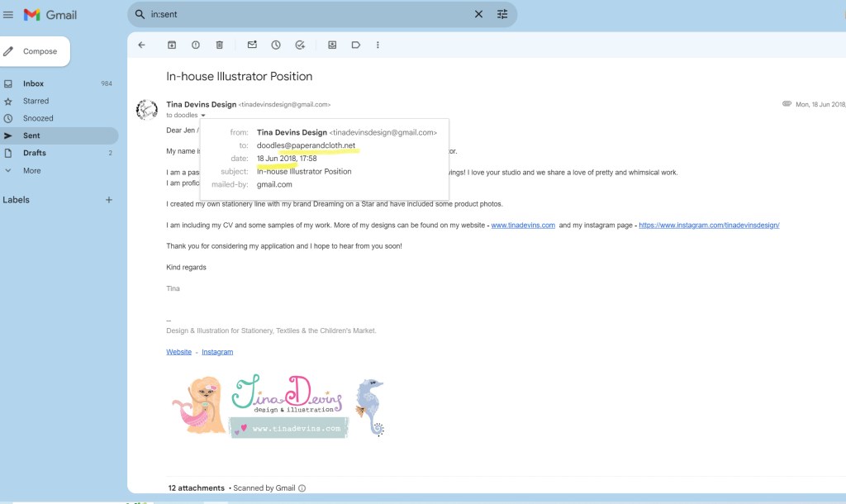This screenshot has height=504, width=846.
Task: Click the back arrow to Sent list
Action: coord(141,45)
